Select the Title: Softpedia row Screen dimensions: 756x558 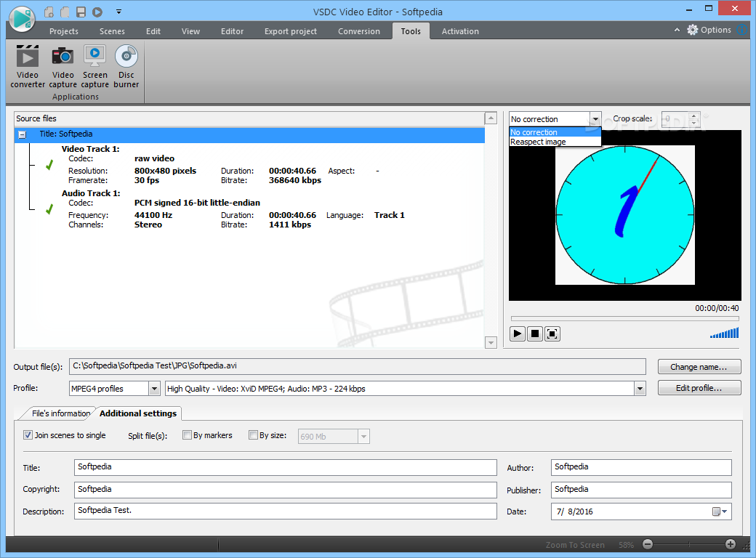(x=249, y=134)
